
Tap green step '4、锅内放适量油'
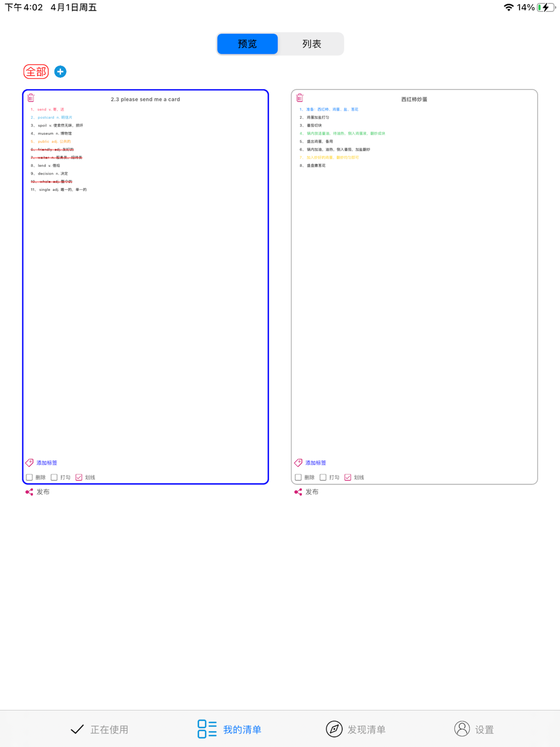point(342,133)
